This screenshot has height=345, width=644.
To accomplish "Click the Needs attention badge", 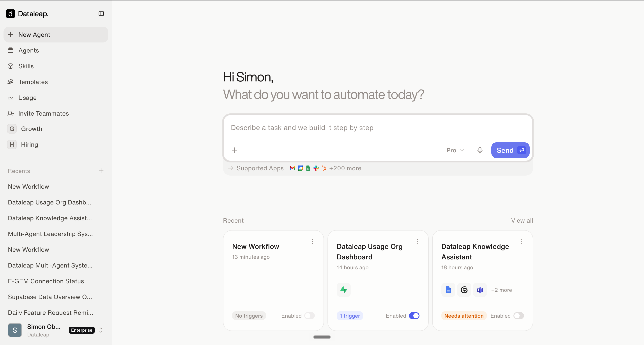I will click(x=464, y=315).
